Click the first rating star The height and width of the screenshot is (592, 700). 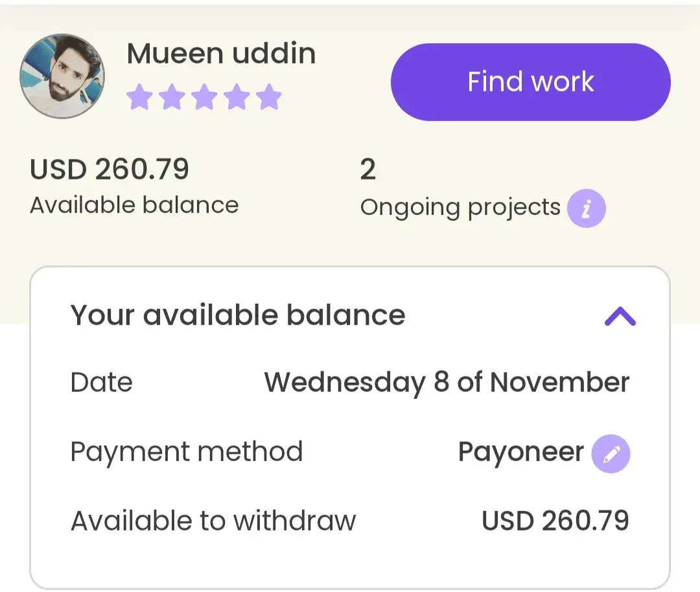click(139, 98)
